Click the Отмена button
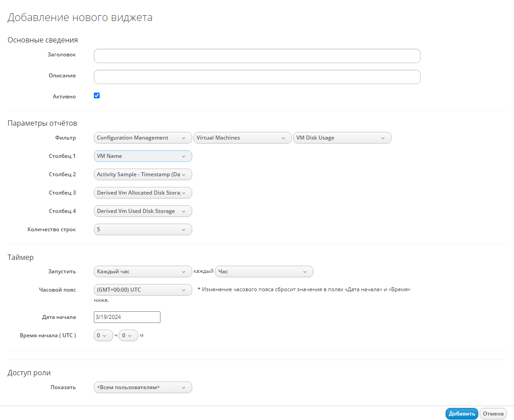Image resolution: width=514 pixels, height=420 pixels. [493, 414]
